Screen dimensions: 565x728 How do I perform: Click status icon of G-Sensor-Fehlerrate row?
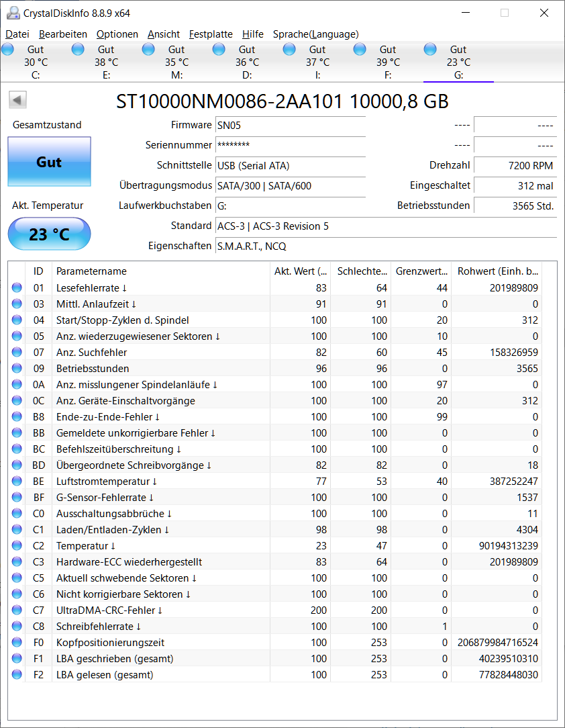(x=17, y=497)
